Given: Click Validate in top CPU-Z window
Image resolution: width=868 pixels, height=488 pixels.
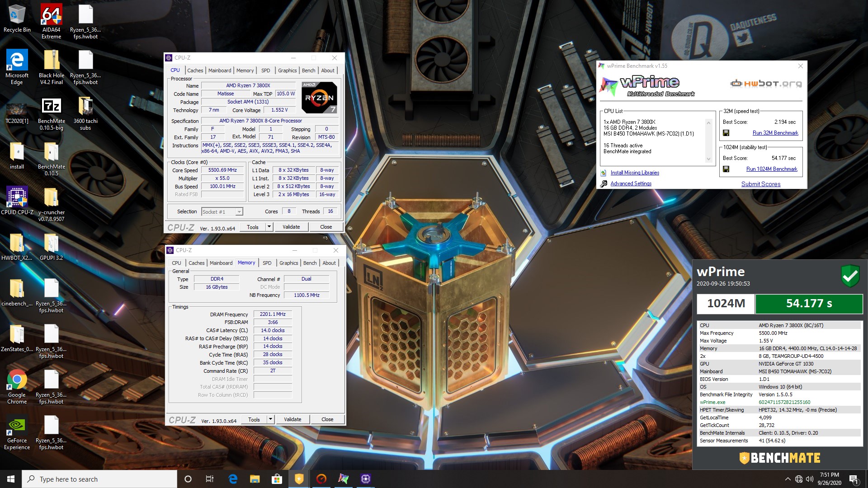Looking at the screenshot, I should [291, 227].
